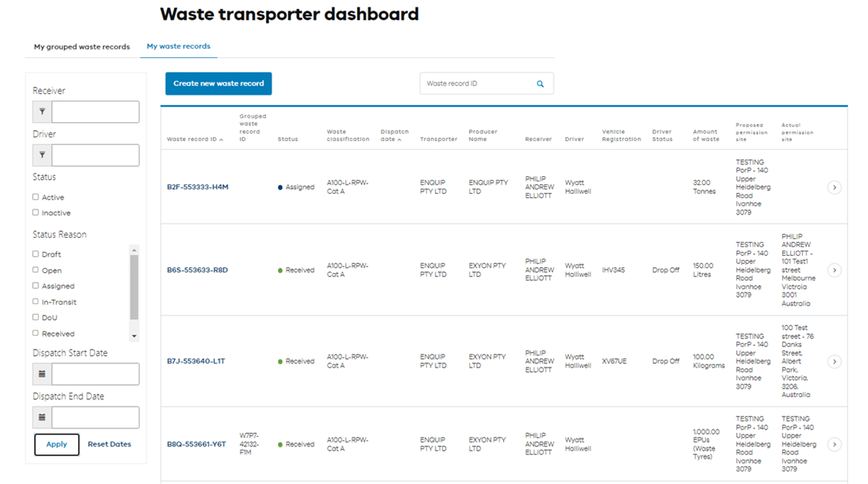The height and width of the screenshot is (484, 868).
Task: Open the Driver filter funnel icon
Action: [x=42, y=155]
